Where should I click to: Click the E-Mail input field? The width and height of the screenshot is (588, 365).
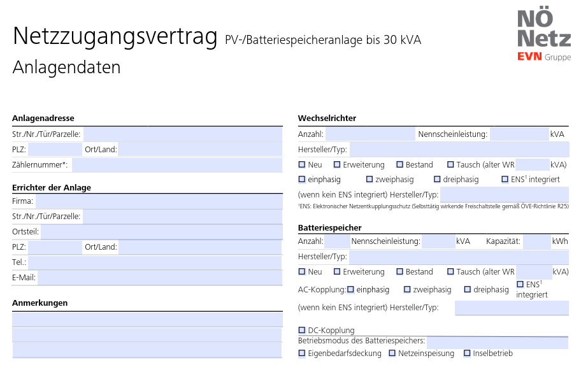pos(160,278)
